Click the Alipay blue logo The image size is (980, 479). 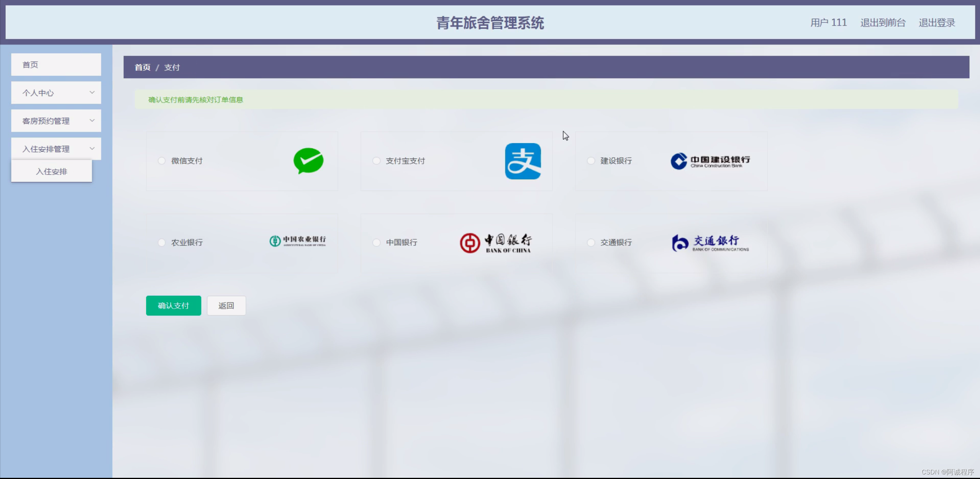523,161
